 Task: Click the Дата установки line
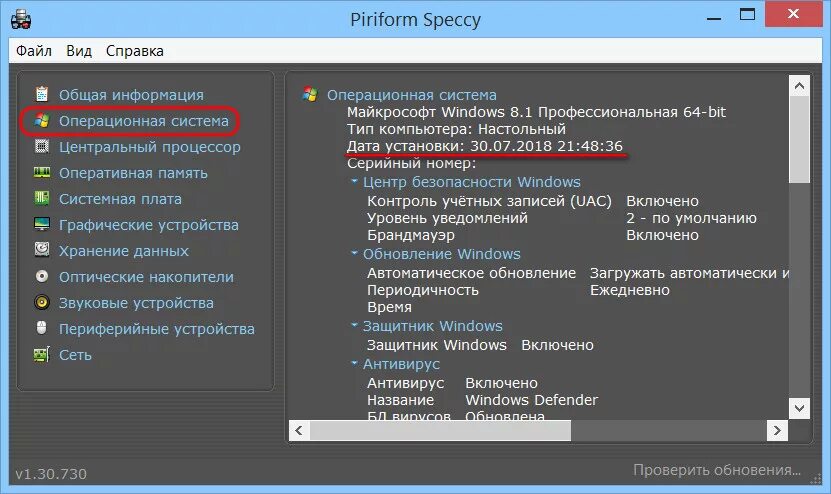tap(485, 146)
